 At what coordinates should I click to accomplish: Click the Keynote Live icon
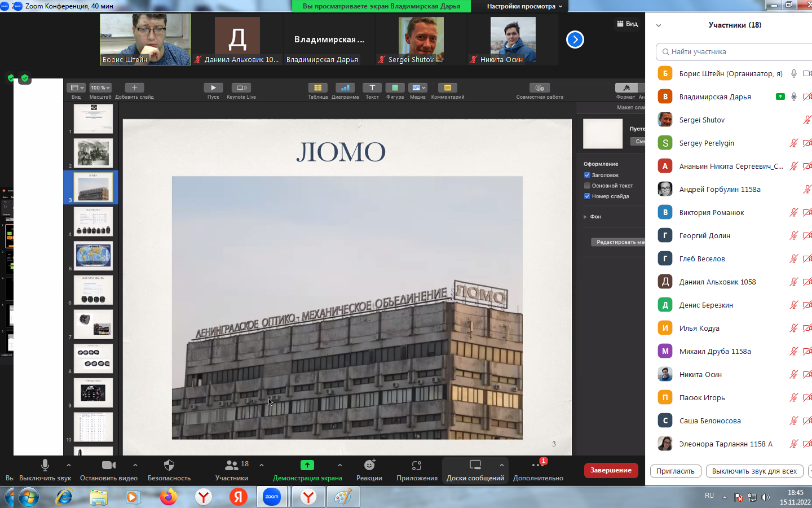coord(241,87)
